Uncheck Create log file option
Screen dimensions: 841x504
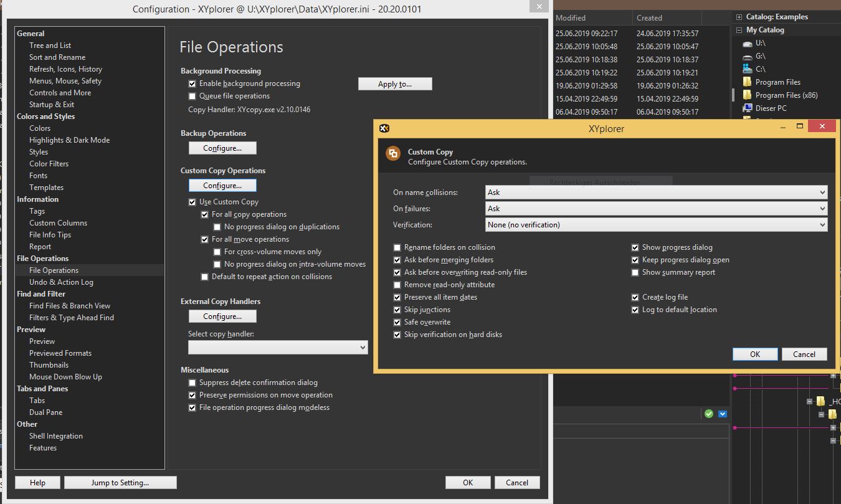coord(635,297)
